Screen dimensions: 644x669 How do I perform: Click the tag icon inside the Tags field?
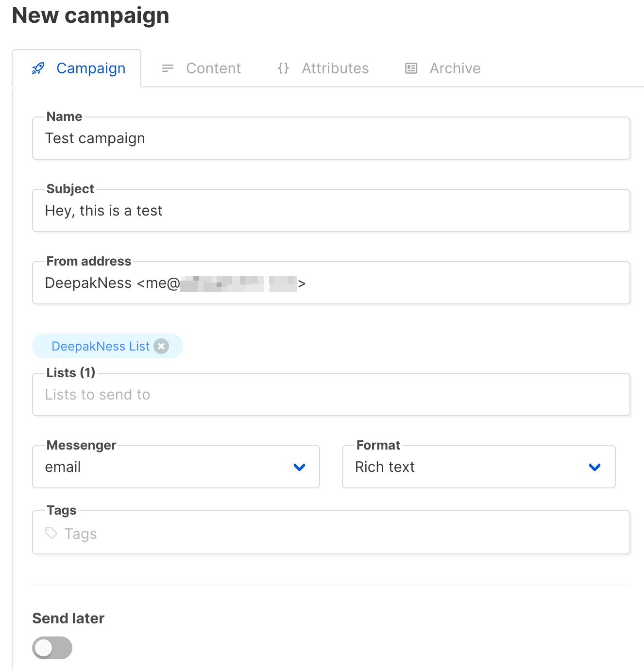(51, 533)
